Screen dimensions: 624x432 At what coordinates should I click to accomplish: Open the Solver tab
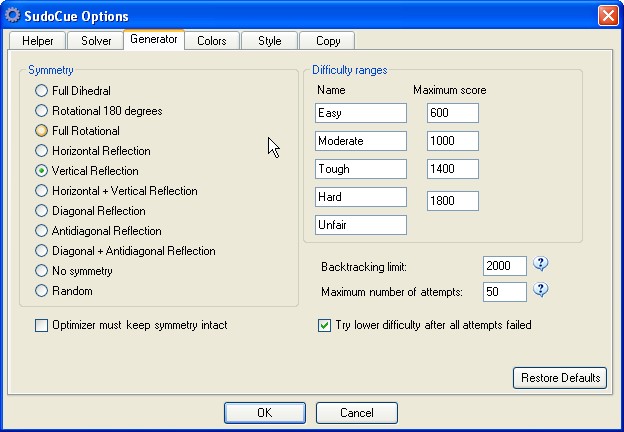click(x=96, y=41)
